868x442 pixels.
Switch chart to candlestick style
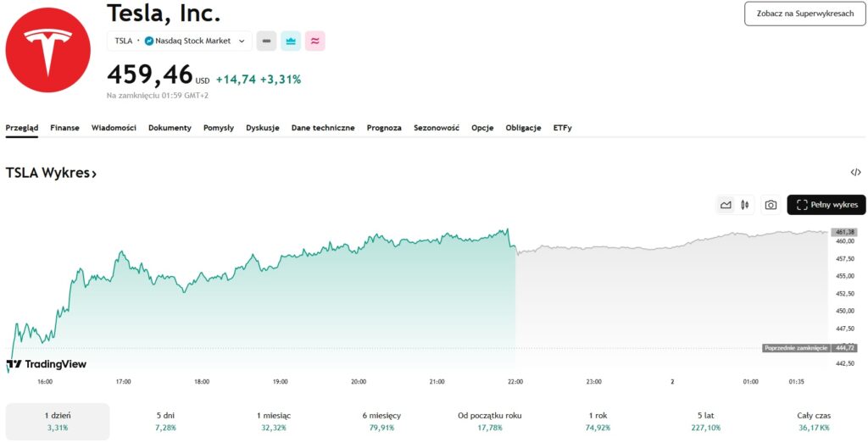pos(745,205)
